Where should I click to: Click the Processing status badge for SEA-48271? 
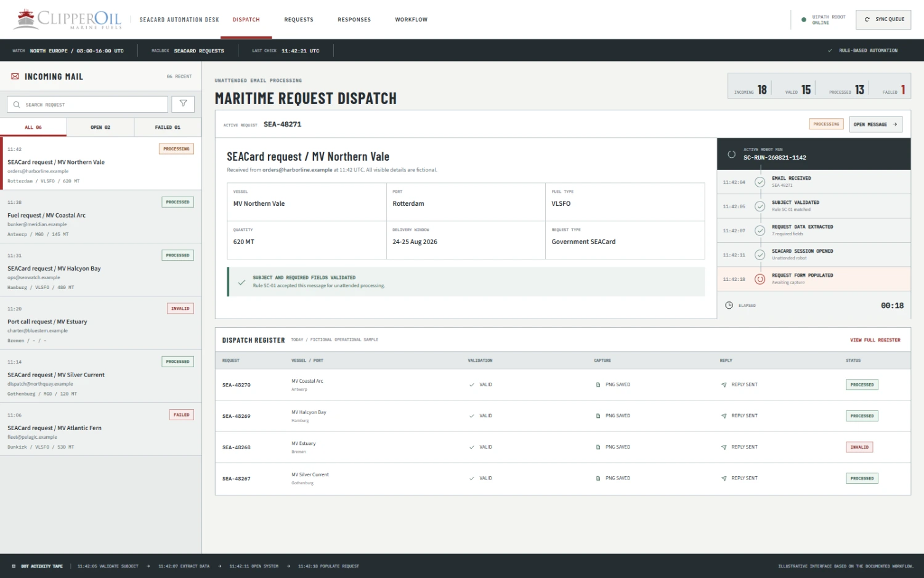click(x=826, y=124)
